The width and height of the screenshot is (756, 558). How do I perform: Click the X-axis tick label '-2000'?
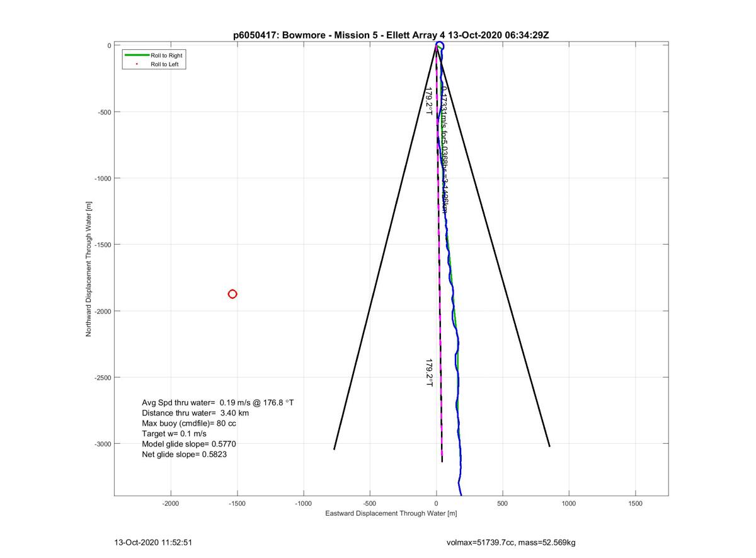pyautogui.click(x=171, y=504)
